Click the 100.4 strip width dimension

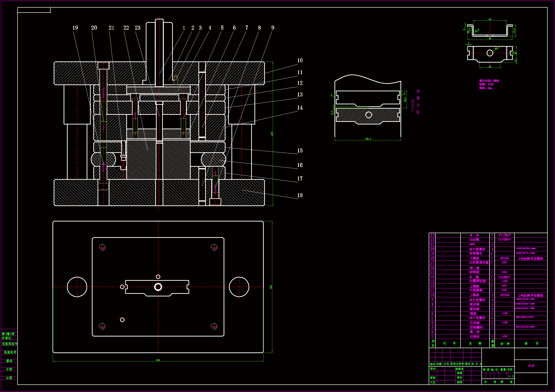[x=368, y=139]
